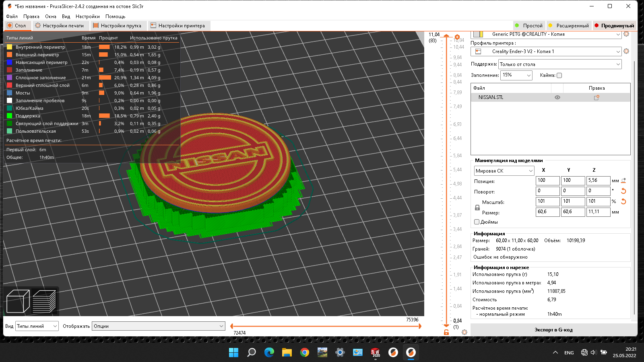Enable the Кайма checkbox
The height and width of the screenshot is (362, 644).
(559, 75)
